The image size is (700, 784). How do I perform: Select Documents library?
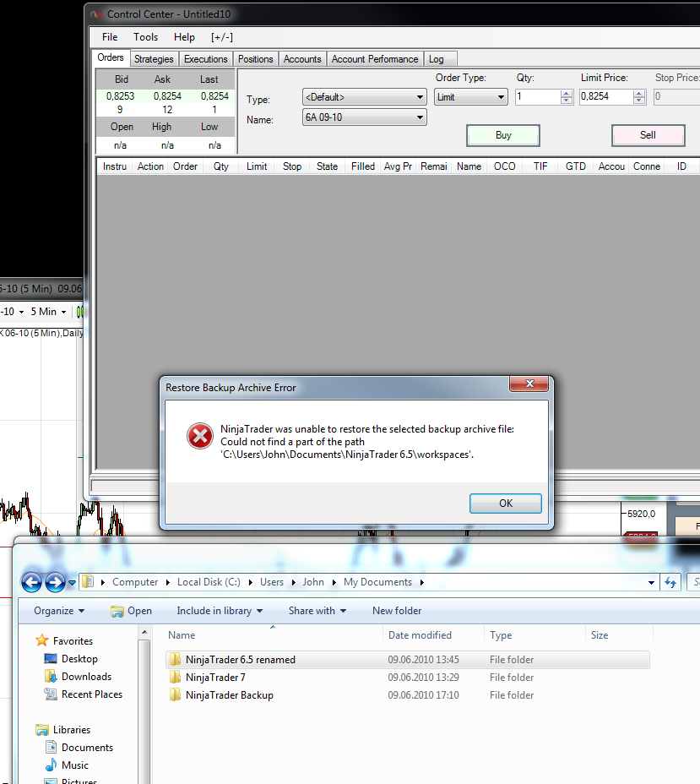click(87, 748)
